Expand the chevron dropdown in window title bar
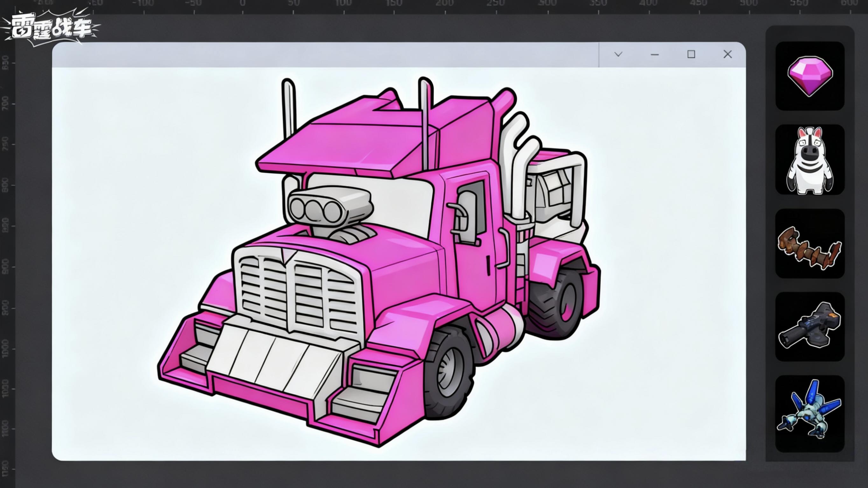The width and height of the screenshot is (868, 488). (618, 54)
